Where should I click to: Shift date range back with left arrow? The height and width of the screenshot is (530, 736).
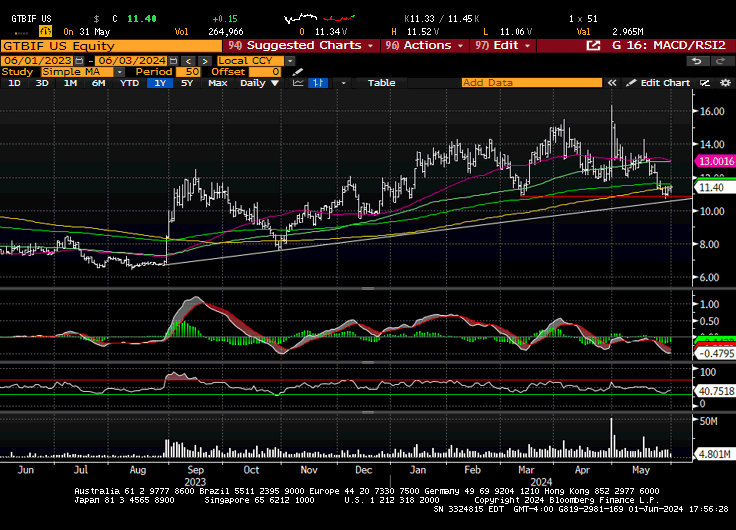coord(188,61)
